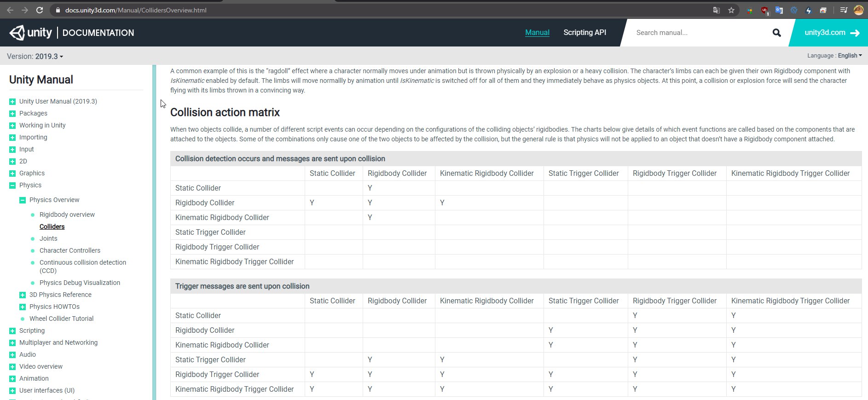The height and width of the screenshot is (400, 868).
Task: Open the uBlock Origin extension icon
Action: tap(764, 10)
